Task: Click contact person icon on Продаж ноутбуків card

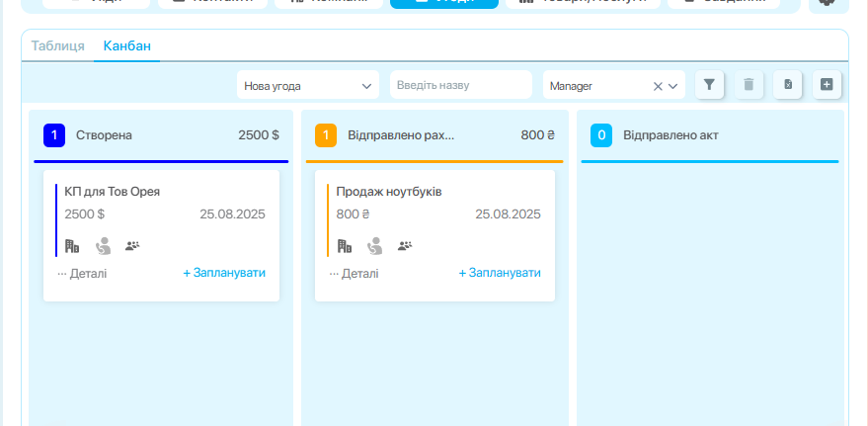Action: [374, 246]
